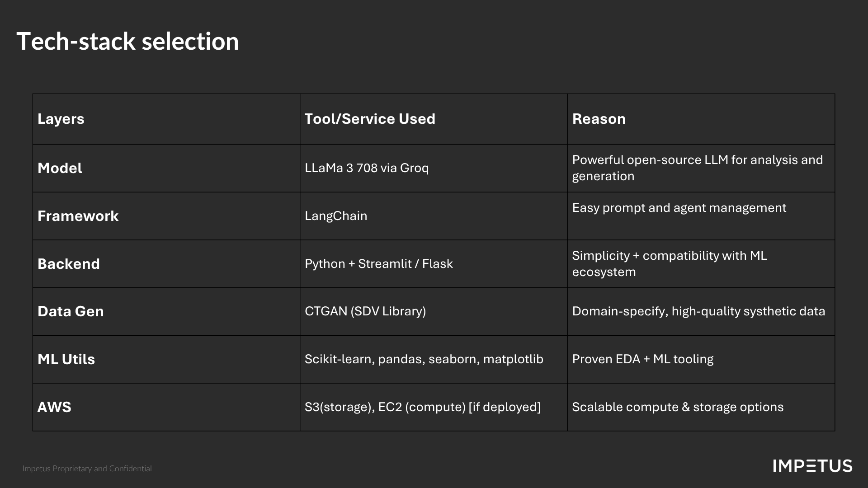Click the 'AWS' row label
The width and height of the screenshot is (868, 488).
point(54,407)
